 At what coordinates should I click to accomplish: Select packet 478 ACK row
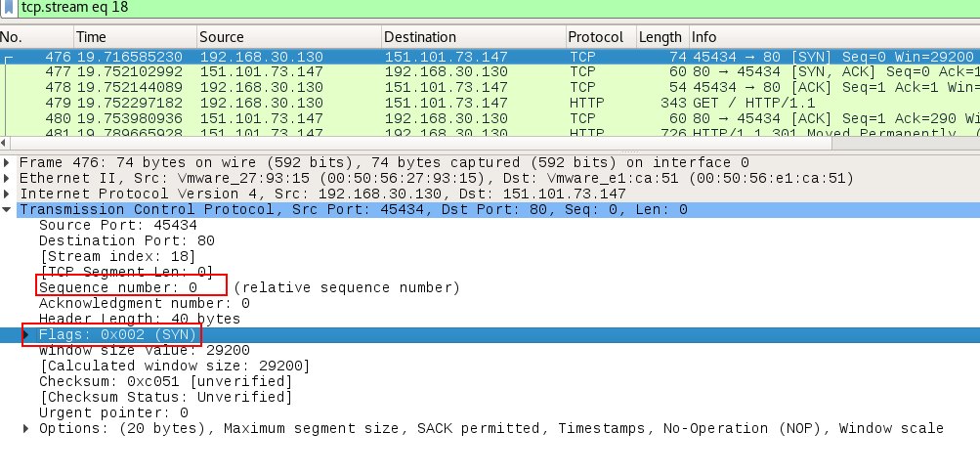[x=490, y=88]
